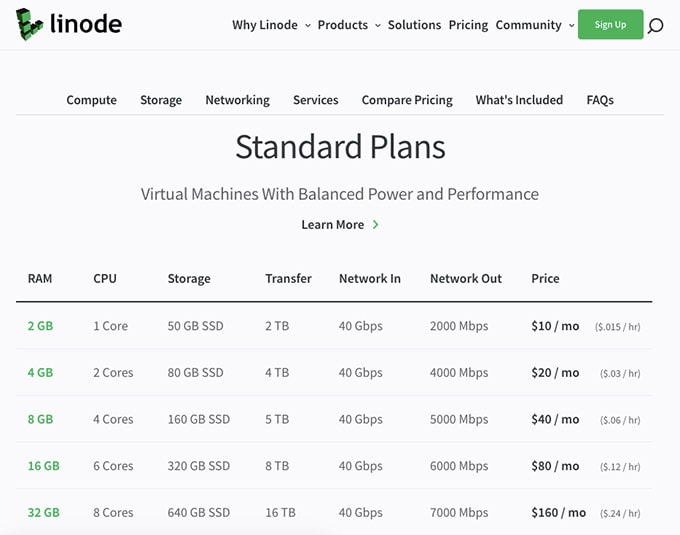Click the 640 GB SSD storage cell

199,513
